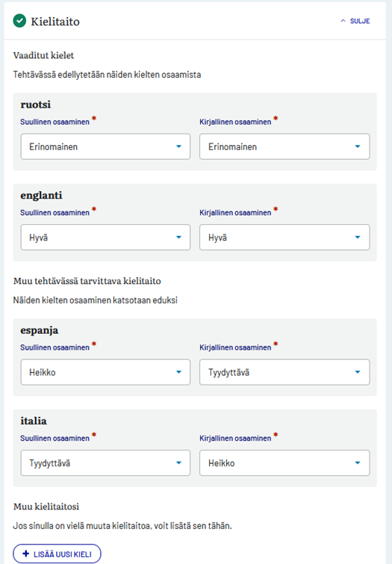Open the ruotsi Suullinen dropdown showing Erinomainen
The height and width of the screenshot is (564, 392).
coord(105,146)
